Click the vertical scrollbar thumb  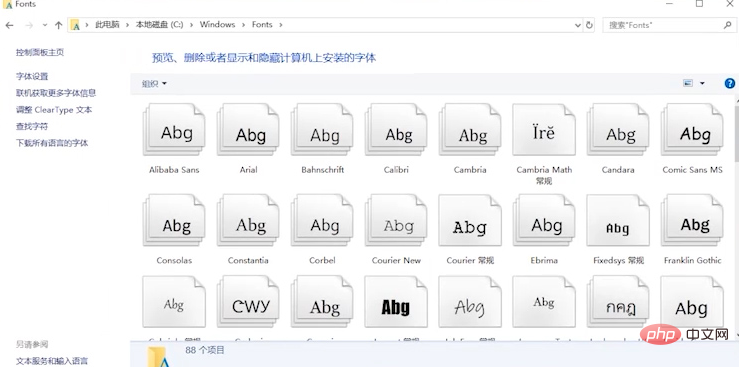click(737, 134)
